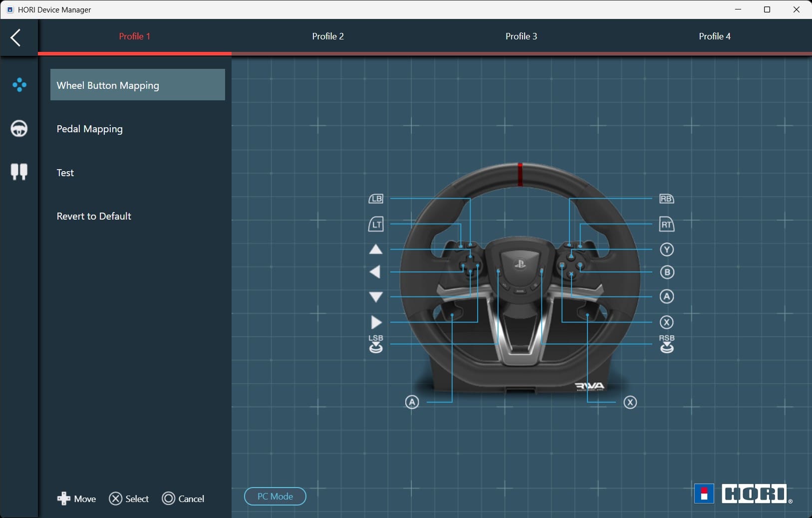Viewport: 812px width, 518px height.
Task: Select the RB button mapping icon
Action: pos(666,199)
